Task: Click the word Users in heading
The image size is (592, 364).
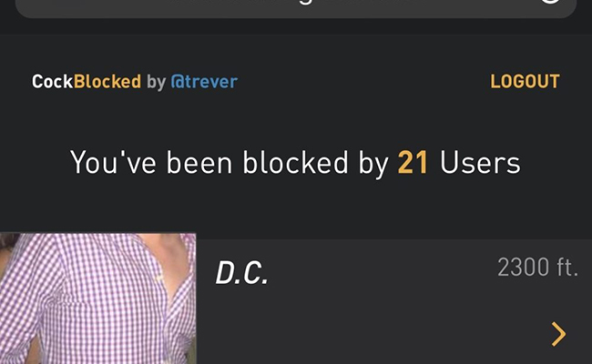Action: tap(480, 163)
